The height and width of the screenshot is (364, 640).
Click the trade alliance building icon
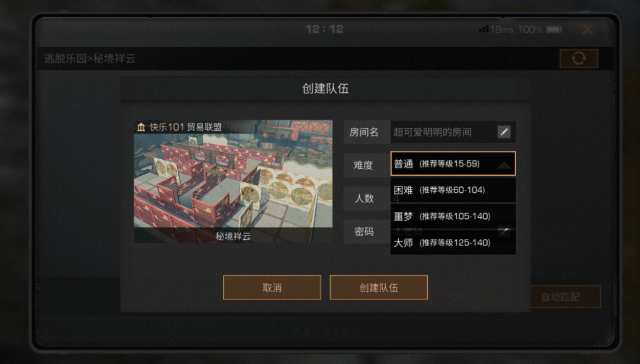(x=141, y=127)
